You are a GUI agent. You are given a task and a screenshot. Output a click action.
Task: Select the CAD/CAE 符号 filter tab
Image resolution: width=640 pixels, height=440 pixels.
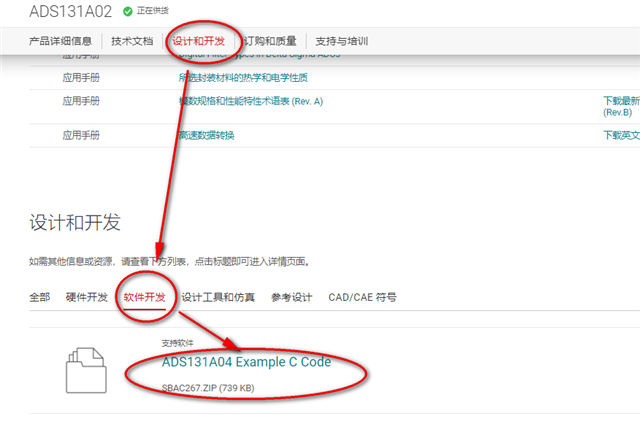click(362, 297)
